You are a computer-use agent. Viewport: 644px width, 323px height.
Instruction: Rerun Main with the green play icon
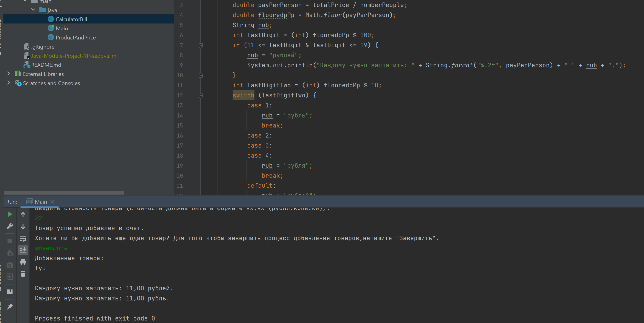10,214
